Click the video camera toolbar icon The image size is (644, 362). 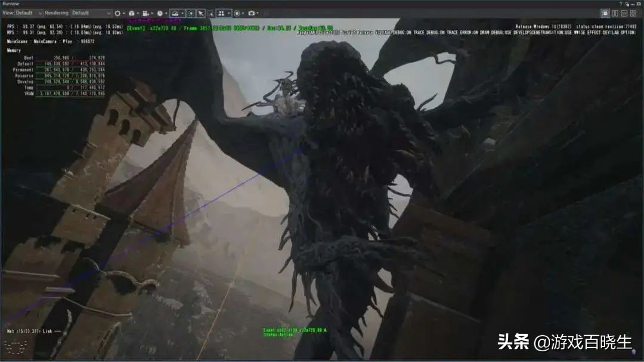coord(145,13)
